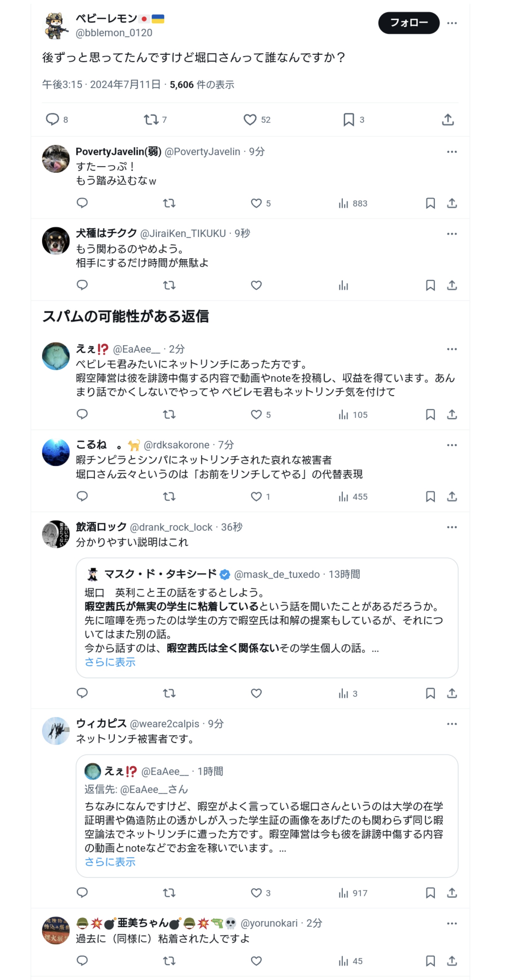Retweet the ウィカピス reply

[x=169, y=892]
